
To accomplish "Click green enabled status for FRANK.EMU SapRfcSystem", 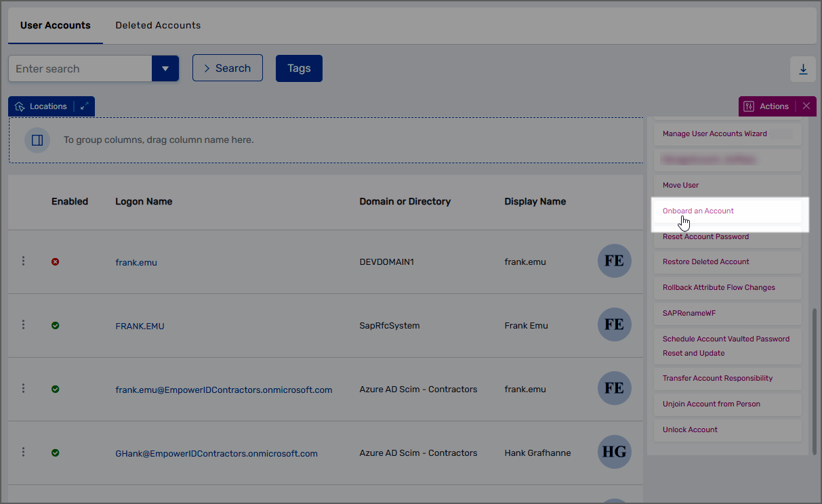I will pyautogui.click(x=56, y=325).
